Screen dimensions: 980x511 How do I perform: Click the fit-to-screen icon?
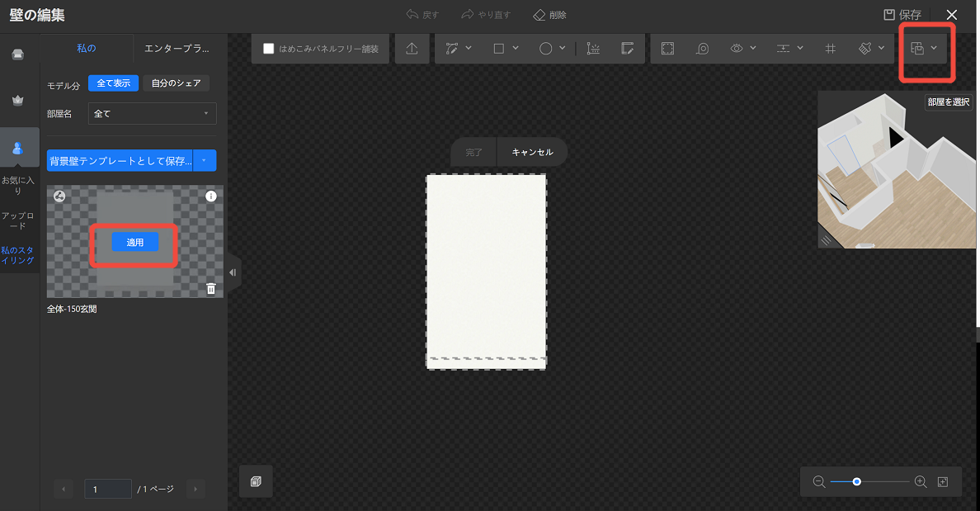[x=943, y=481]
